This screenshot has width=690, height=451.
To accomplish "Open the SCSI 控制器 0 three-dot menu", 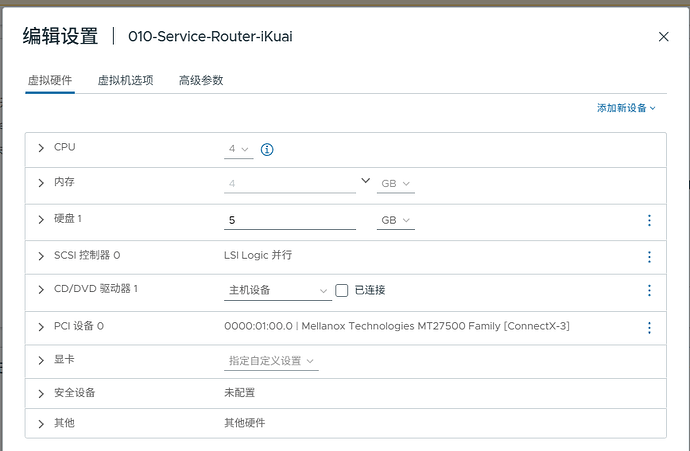I will pos(649,257).
